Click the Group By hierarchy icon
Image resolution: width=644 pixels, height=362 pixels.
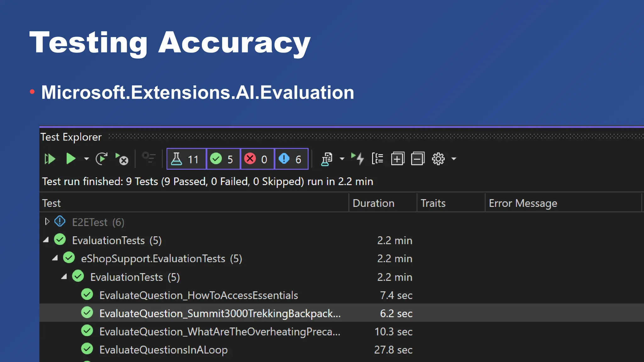point(377,159)
